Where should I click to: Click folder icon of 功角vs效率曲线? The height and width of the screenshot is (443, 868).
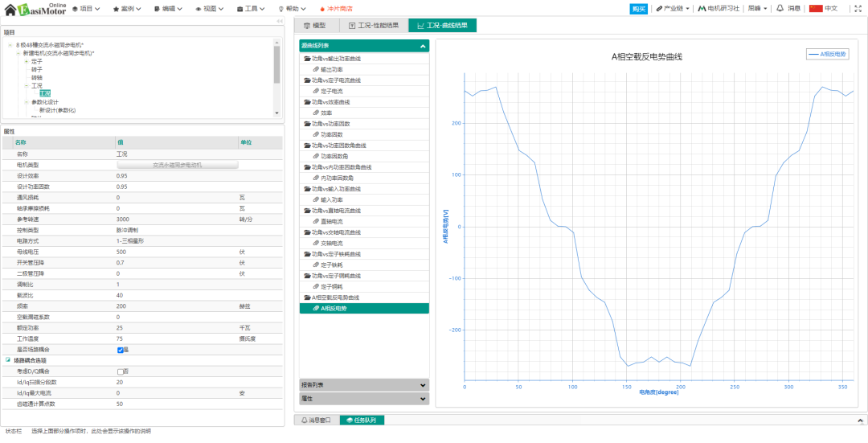click(307, 102)
